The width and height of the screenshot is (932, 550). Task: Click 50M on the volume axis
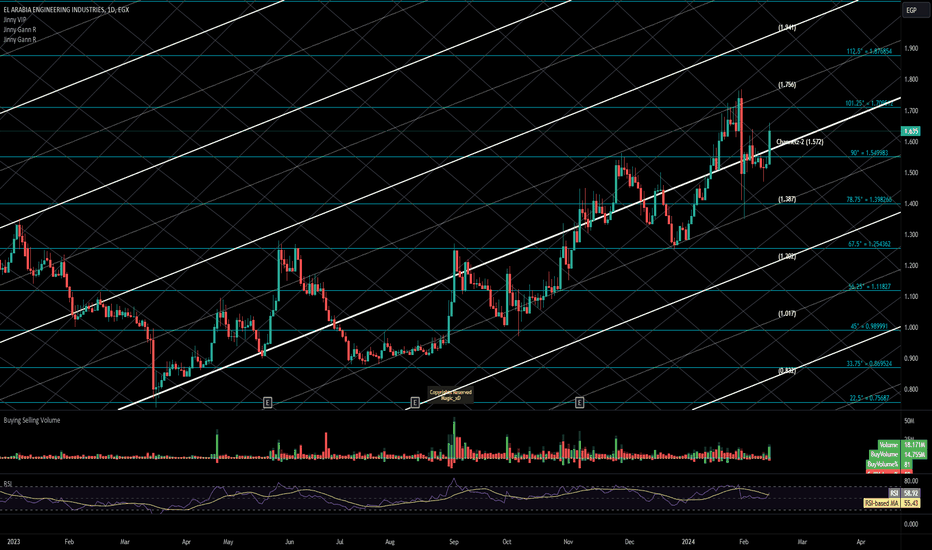909,421
